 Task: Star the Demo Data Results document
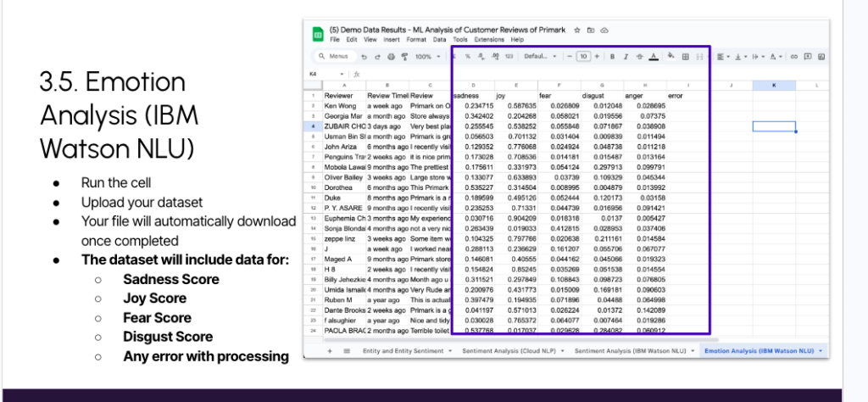click(576, 30)
